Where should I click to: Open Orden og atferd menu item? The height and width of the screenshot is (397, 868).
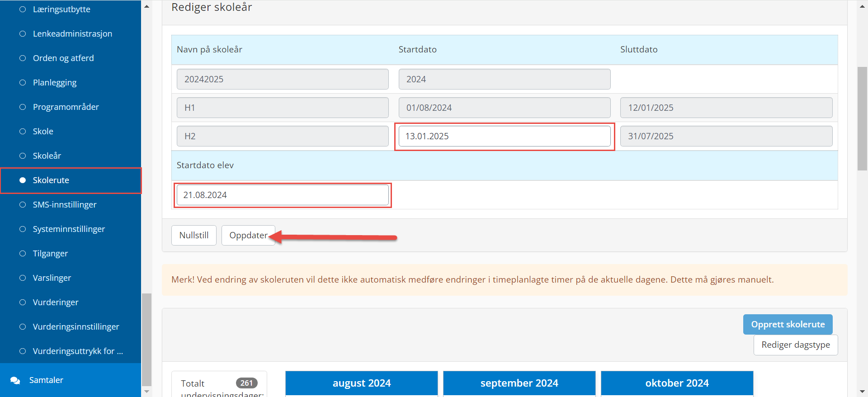coord(63,58)
